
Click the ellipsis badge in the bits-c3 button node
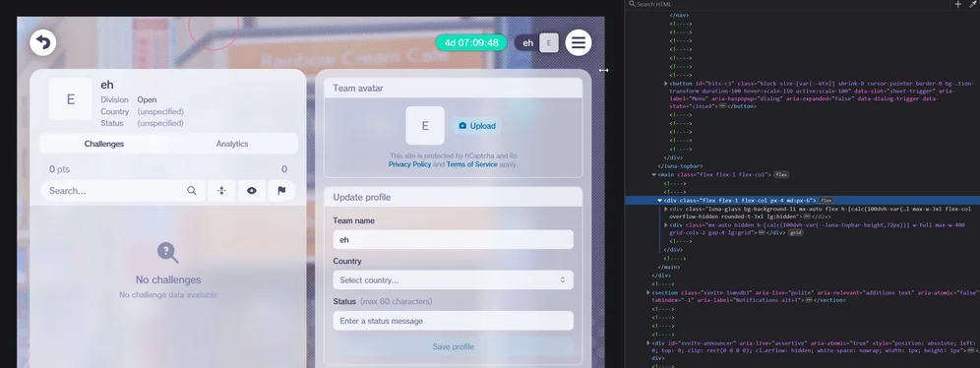tap(722, 107)
